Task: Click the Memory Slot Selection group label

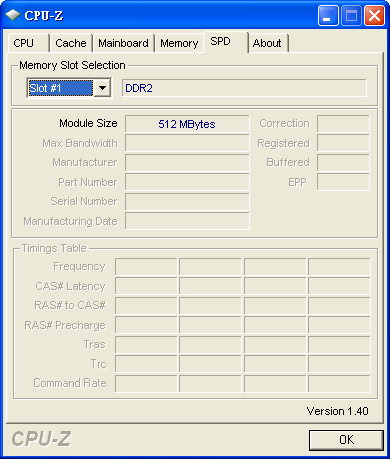Action: pos(72,65)
